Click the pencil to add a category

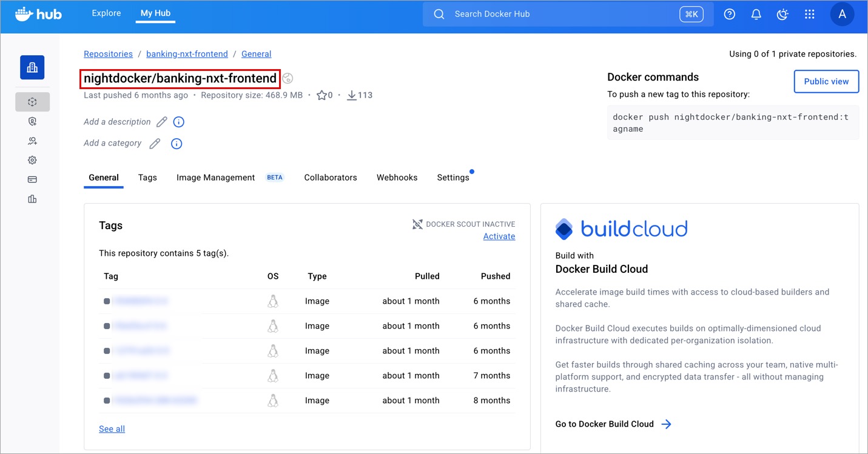pyautogui.click(x=155, y=144)
